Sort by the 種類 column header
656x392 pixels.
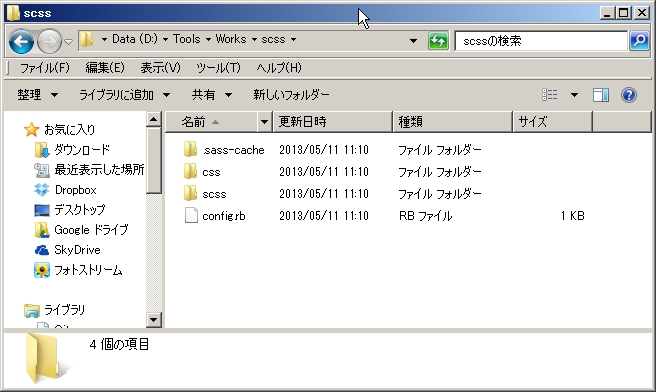(x=453, y=122)
